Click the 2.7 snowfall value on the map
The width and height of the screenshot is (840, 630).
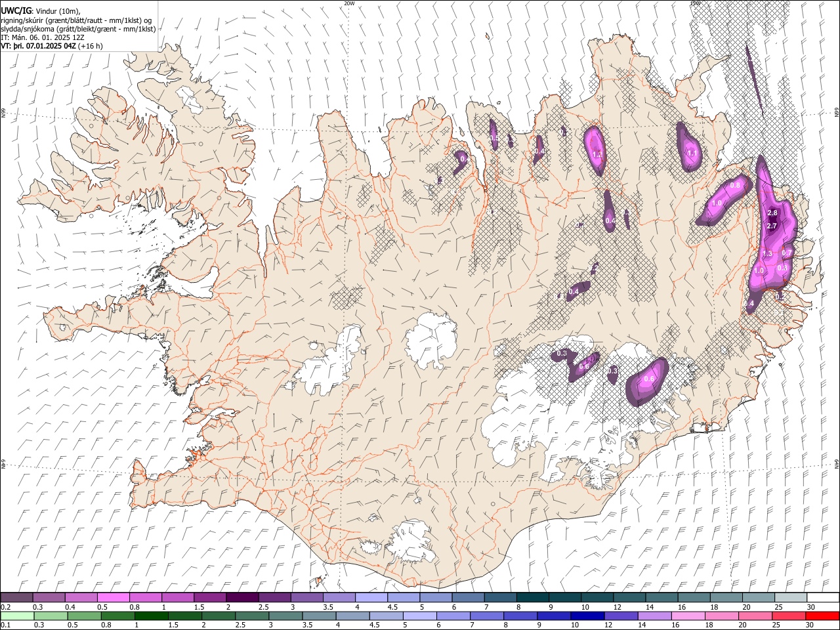772,226
